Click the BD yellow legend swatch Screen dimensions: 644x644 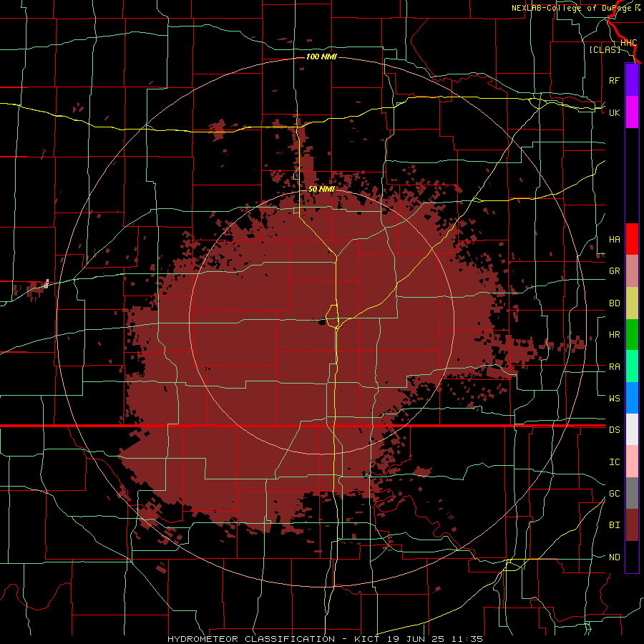tap(632, 303)
